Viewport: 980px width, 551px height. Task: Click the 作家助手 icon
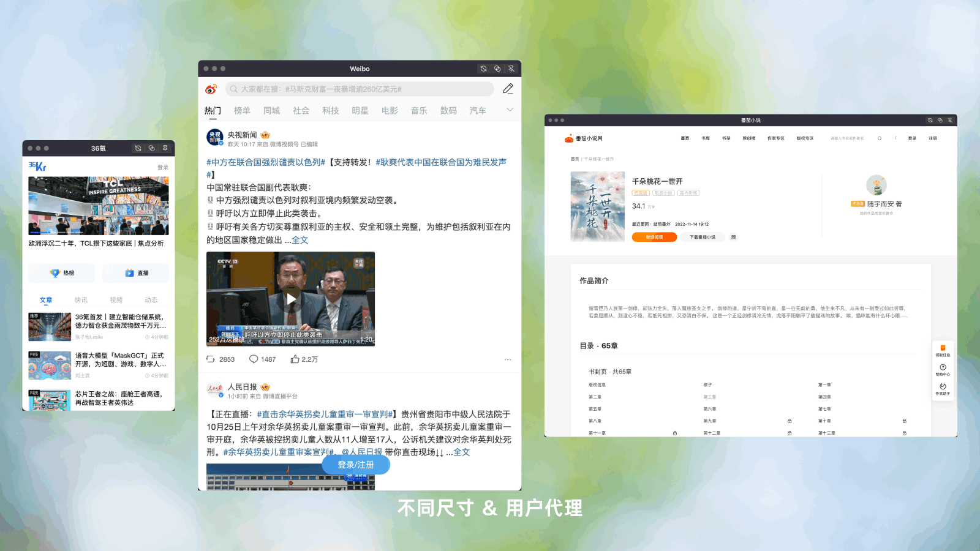coord(943,386)
